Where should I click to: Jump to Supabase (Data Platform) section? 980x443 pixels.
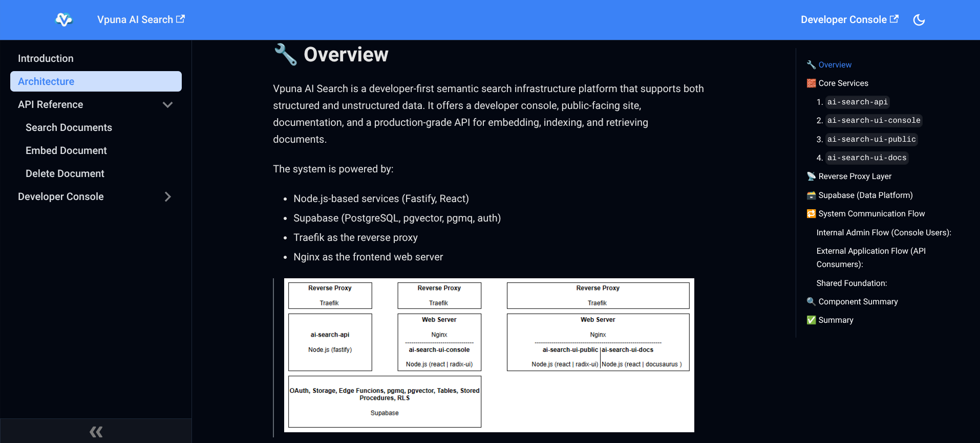click(x=860, y=195)
